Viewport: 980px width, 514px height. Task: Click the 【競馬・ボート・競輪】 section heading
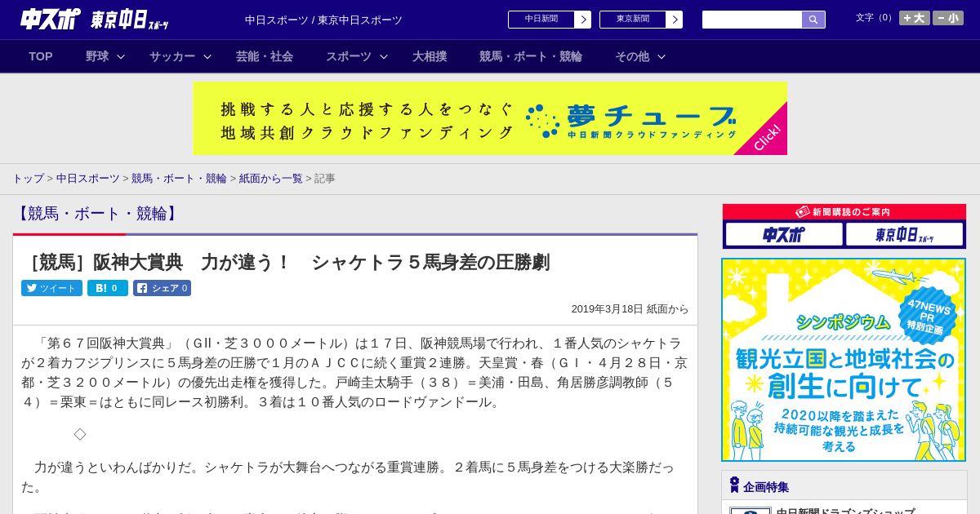96,214
